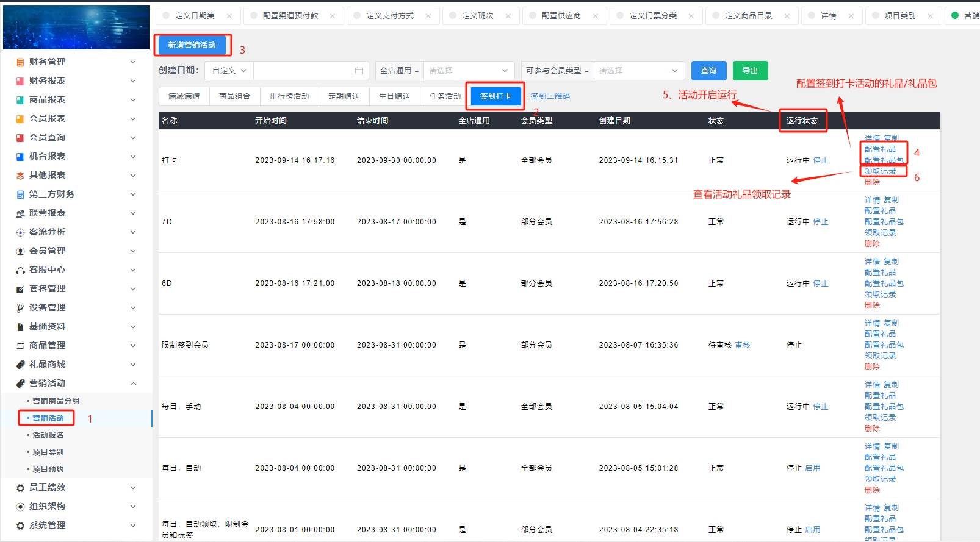
Task: Click 删除 in the 每日，手动 row
Action: coord(873,429)
